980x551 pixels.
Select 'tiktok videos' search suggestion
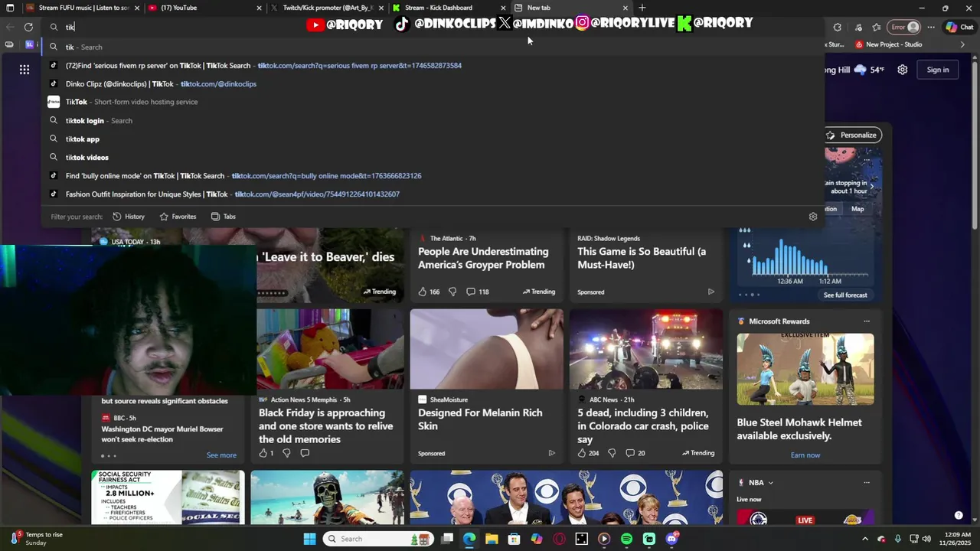click(x=433, y=157)
